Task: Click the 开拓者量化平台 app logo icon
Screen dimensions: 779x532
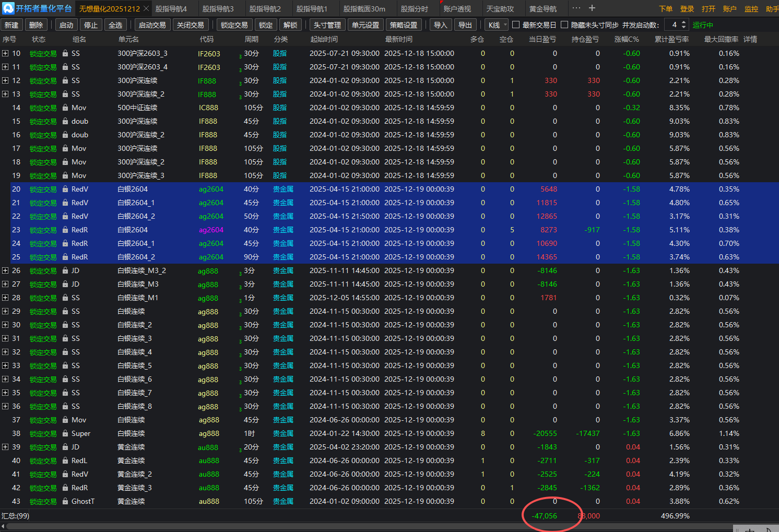Action: click(8, 8)
